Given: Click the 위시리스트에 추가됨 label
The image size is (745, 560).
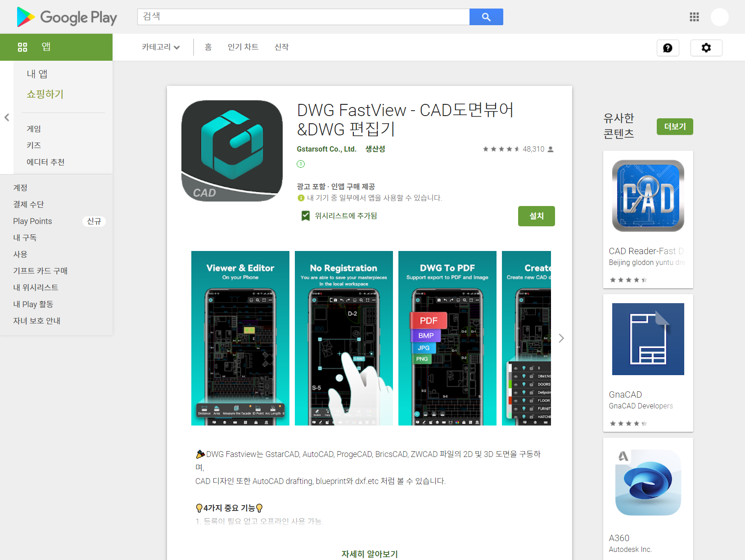Looking at the screenshot, I should [346, 216].
